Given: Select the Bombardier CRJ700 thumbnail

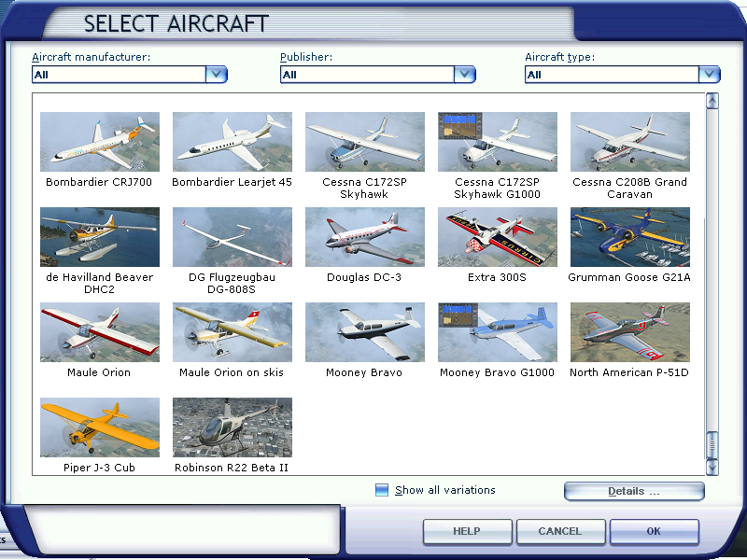Looking at the screenshot, I should pos(100,142).
